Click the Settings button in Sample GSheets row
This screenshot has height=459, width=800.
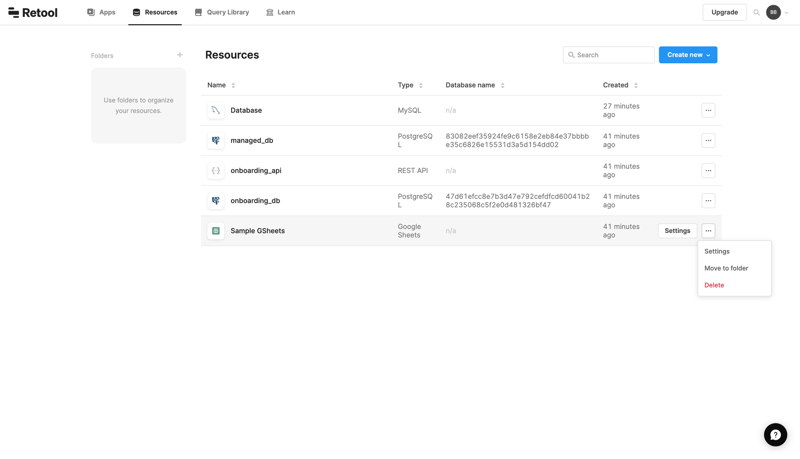tap(677, 231)
